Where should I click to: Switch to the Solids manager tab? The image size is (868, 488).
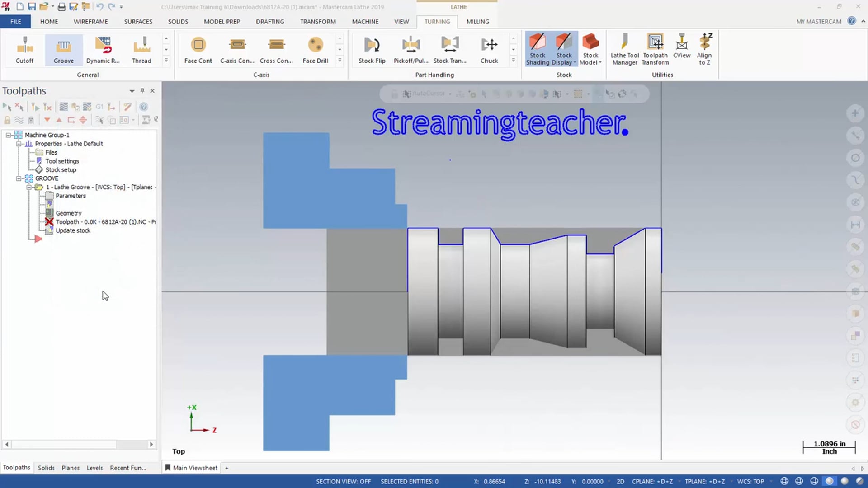point(46,468)
